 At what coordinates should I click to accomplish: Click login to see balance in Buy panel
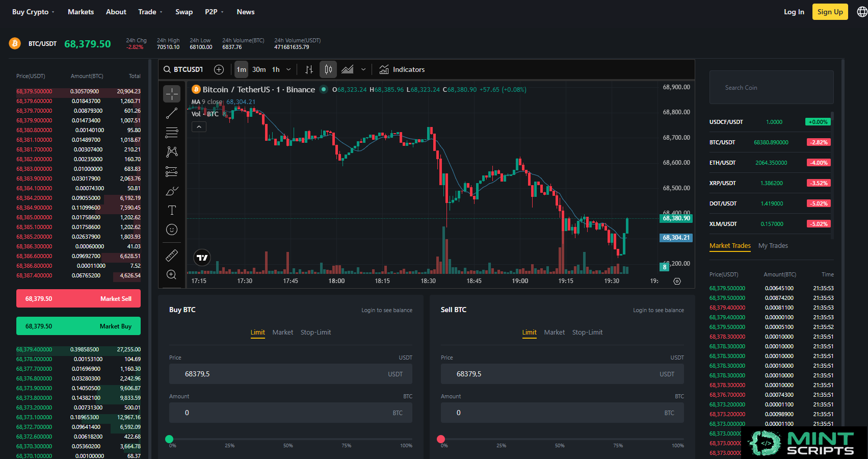click(x=387, y=310)
